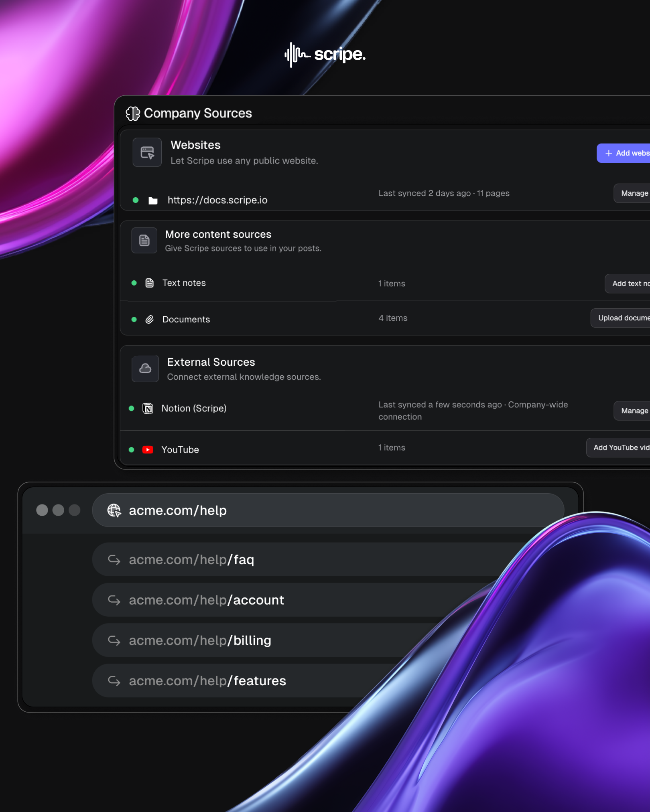Click the redirect arrow beside acme.com/help/features
This screenshot has width=650, height=812.
(114, 681)
